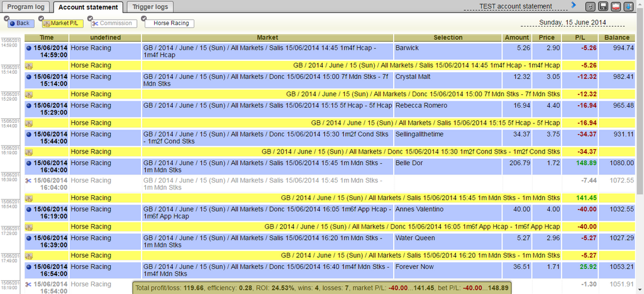Viewport: 644px width, 294px height.
Task: Sort by the P/L column header
Action: pos(580,37)
